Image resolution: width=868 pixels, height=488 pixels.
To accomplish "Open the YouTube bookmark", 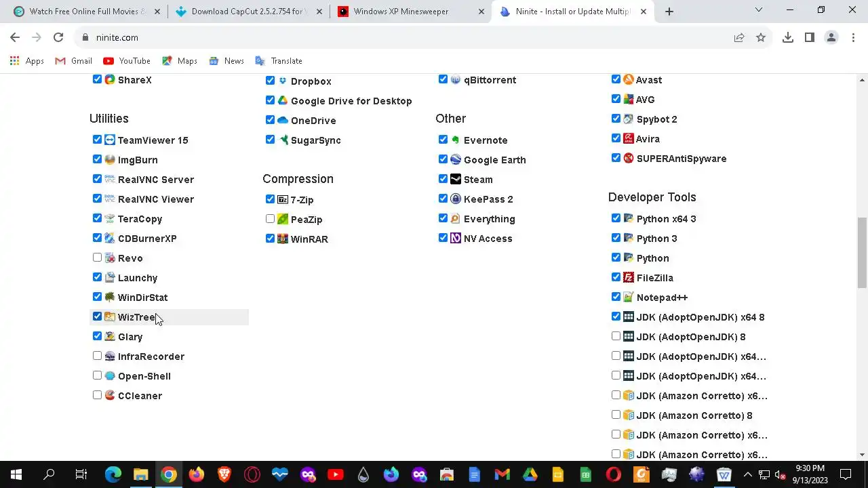I will point(127,61).
